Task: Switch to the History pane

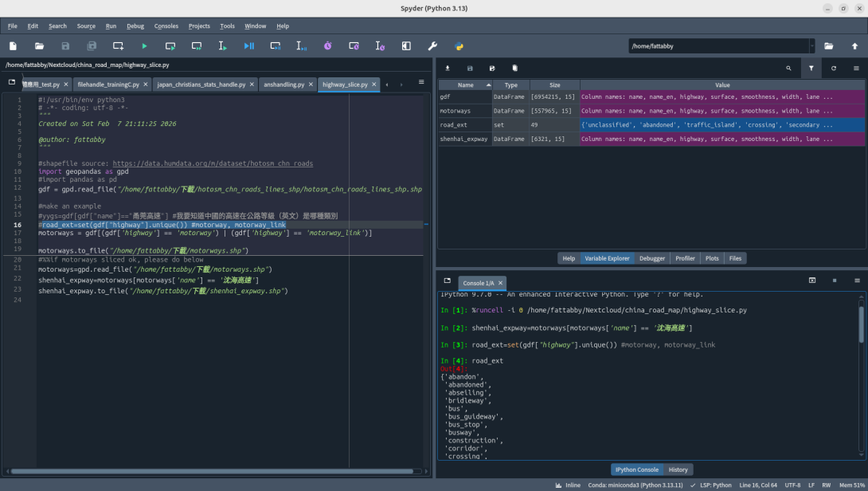Action: pyautogui.click(x=678, y=469)
